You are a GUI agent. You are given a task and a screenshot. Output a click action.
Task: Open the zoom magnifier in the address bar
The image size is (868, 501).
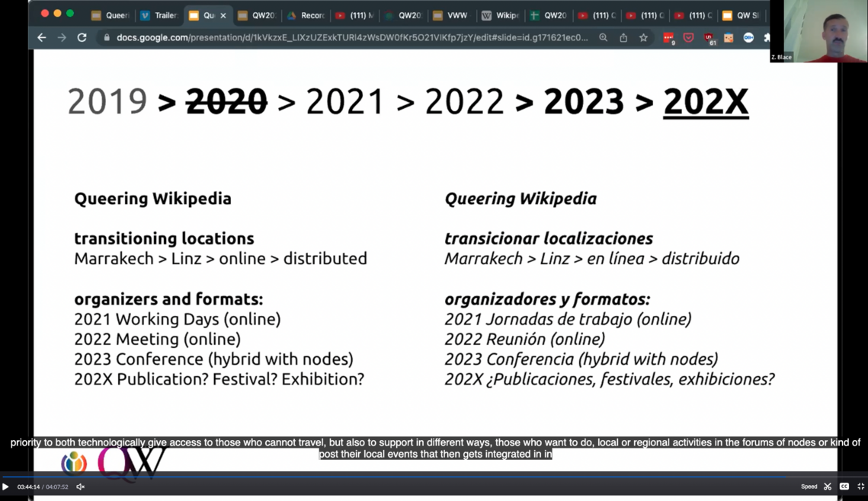point(604,37)
